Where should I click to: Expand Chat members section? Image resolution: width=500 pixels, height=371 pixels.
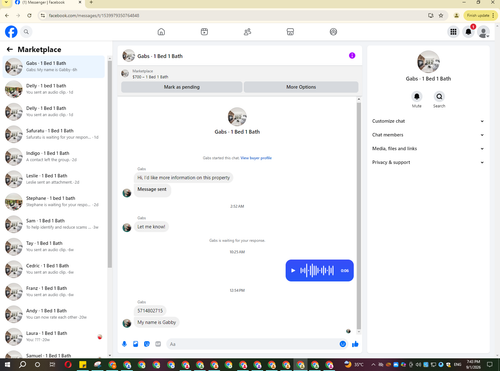(428, 135)
